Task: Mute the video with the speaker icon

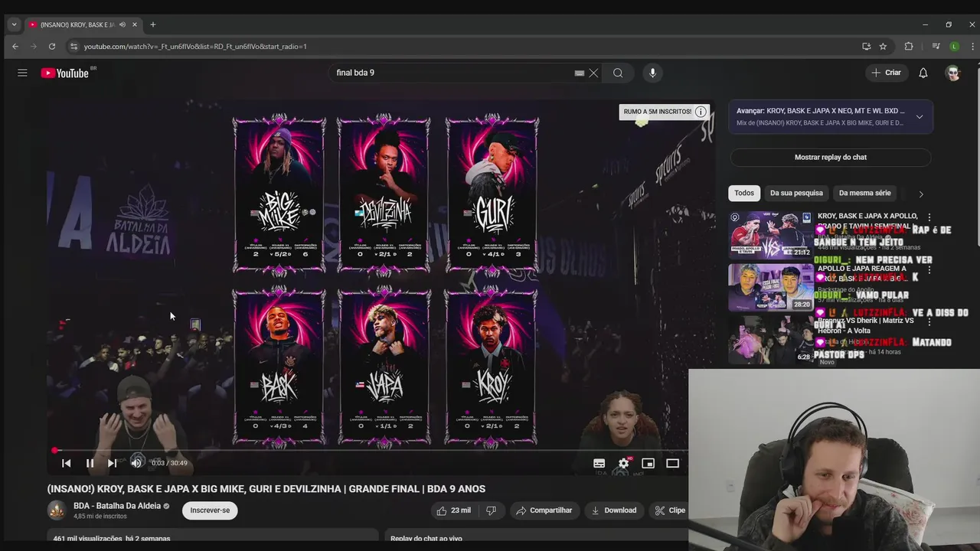Action: (x=136, y=463)
